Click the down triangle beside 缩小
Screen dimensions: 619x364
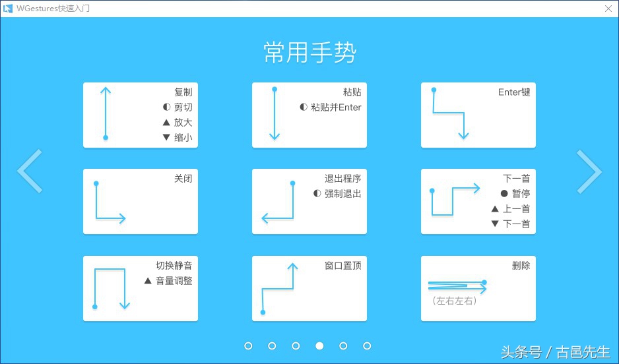[166, 137]
